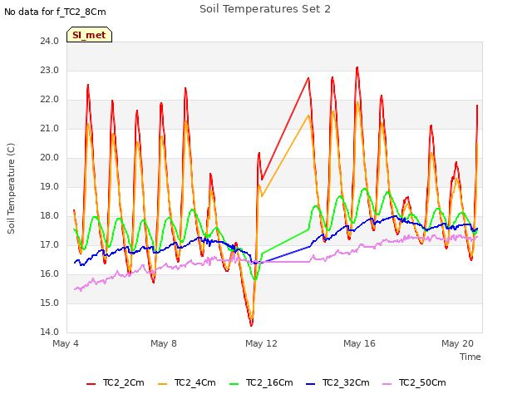Click the May 4 x-axis tick label
The width and height of the screenshot is (532, 399).
coord(66,343)
